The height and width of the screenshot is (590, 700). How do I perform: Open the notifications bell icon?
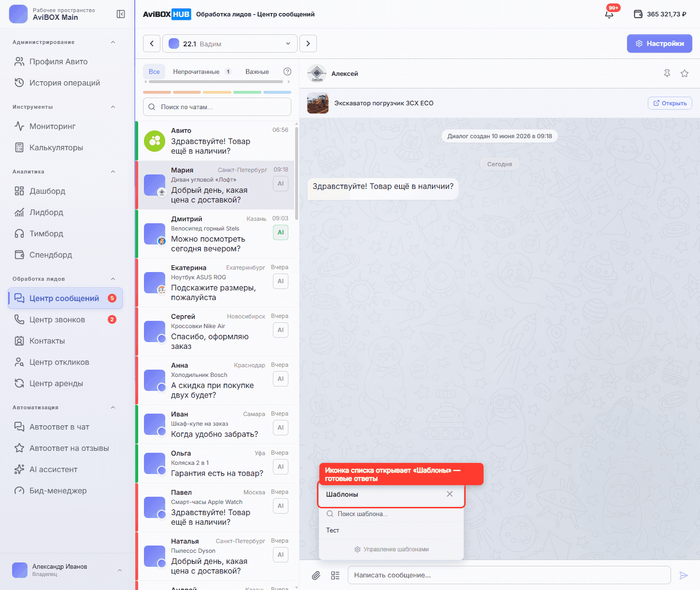(609, 14)
